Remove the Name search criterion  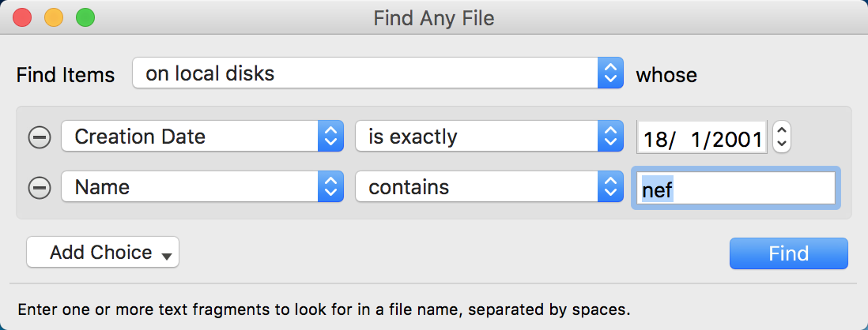(40, 188)
